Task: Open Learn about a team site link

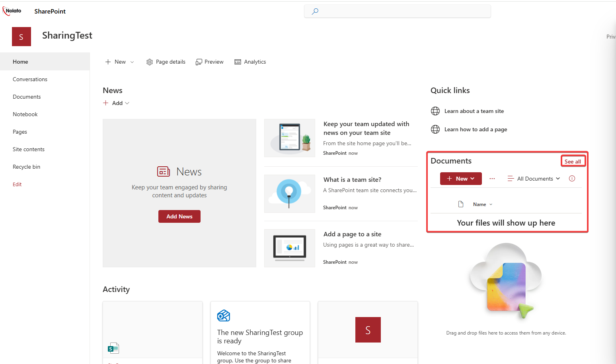Action: tap(474, 111)
